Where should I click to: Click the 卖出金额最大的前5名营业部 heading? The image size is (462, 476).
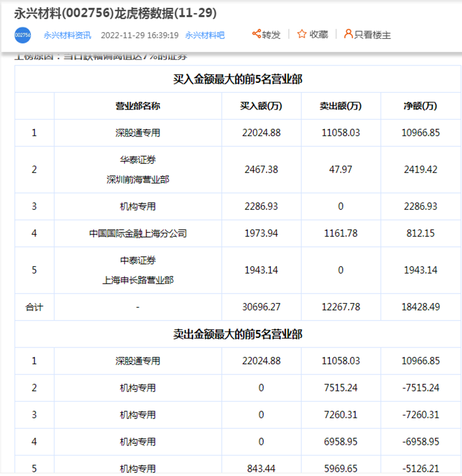(x=238, y=334)
